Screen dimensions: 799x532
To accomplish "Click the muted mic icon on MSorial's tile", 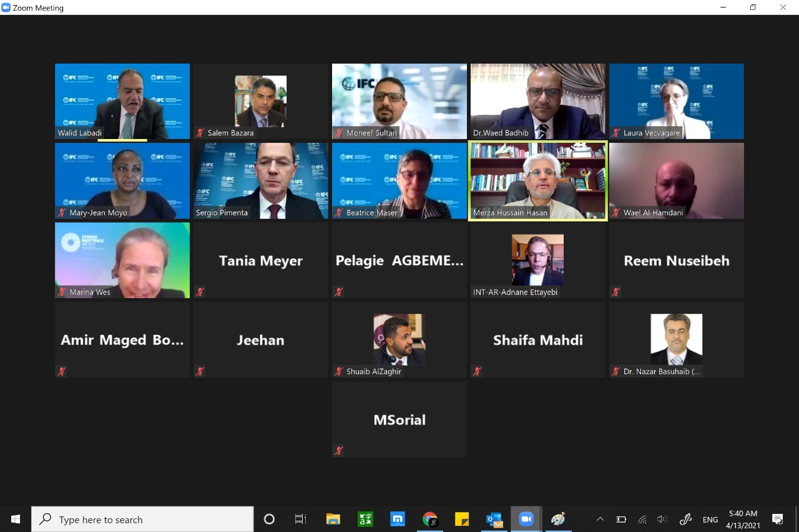I will pyautogui.click(x=339, y=450).
